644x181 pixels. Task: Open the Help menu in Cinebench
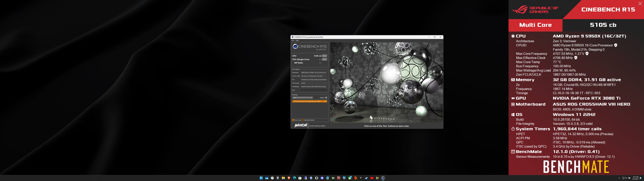click(x=297, y=40)
